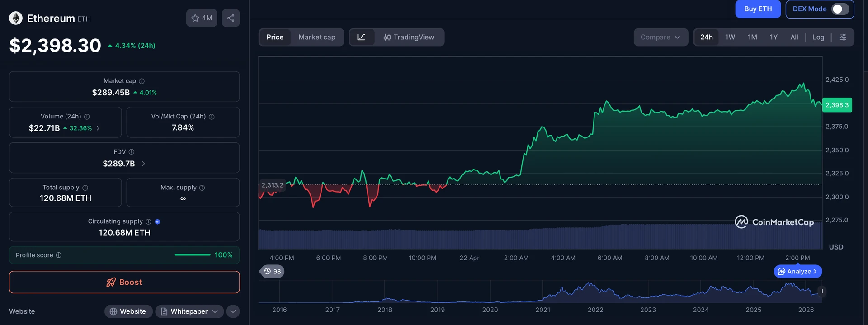This screenshot has height=325, width=868.
Task: Open Max. supply info icon
Action: 202,188
